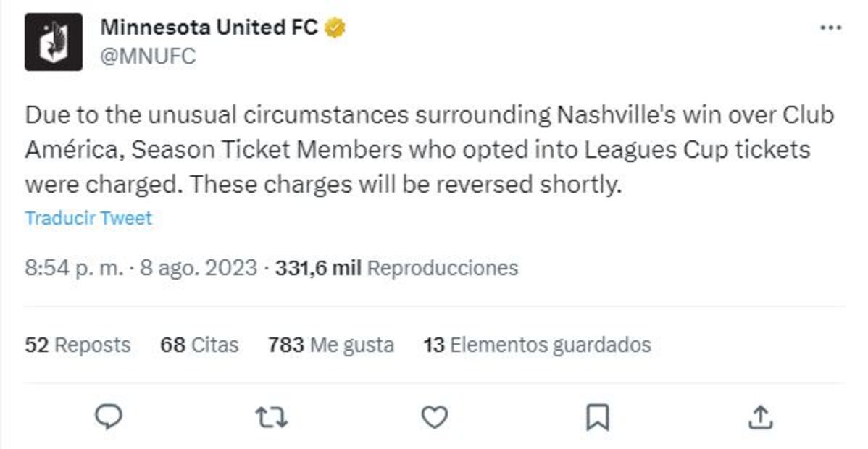Click the reply speech bubble icon

click(109, 417)
